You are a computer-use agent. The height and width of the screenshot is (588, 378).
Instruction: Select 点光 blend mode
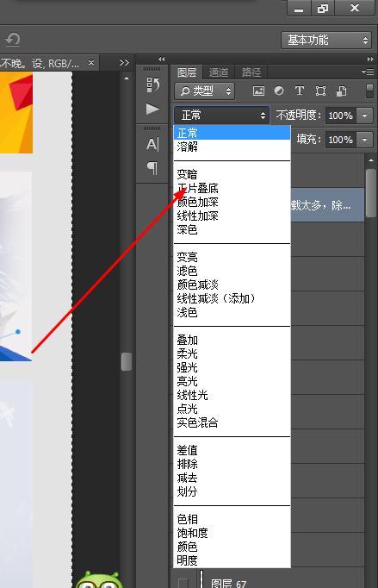coord(232,409)
